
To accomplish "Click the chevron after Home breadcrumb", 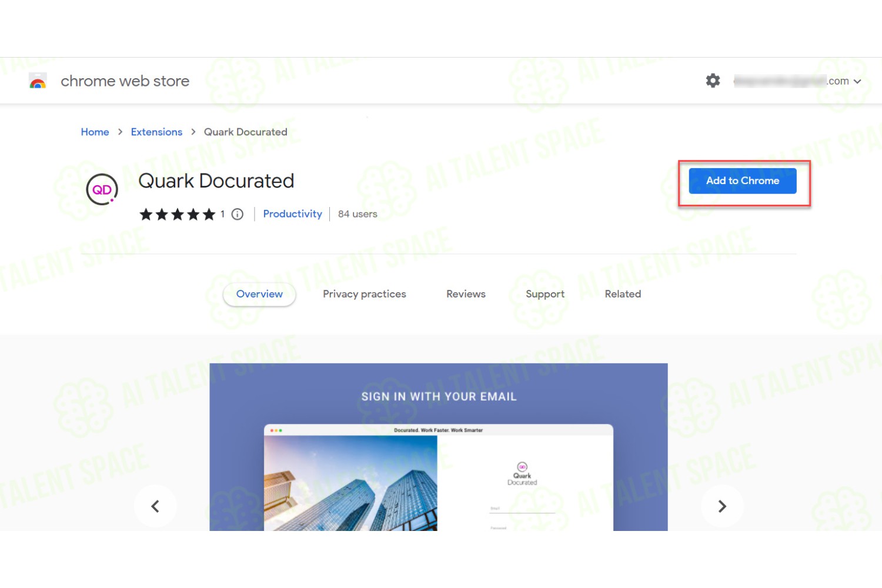I will [x=120, y=132].
